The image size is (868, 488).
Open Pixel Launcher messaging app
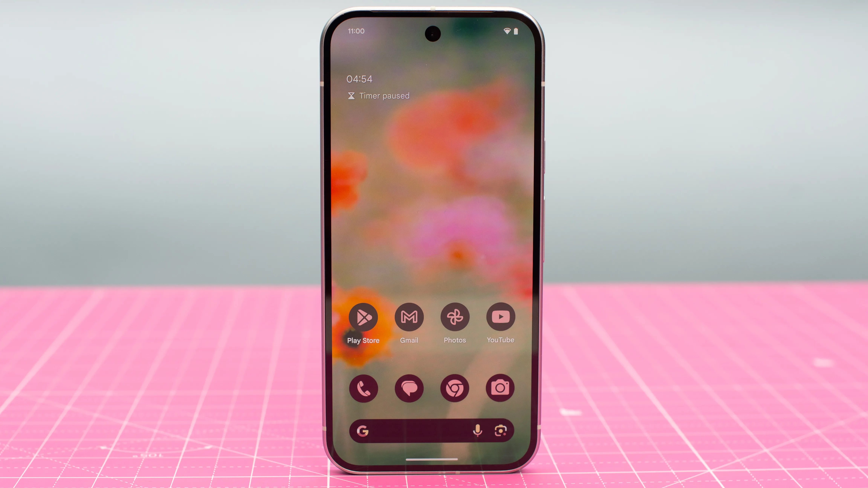pyautogui.click(x=409, y=388)
